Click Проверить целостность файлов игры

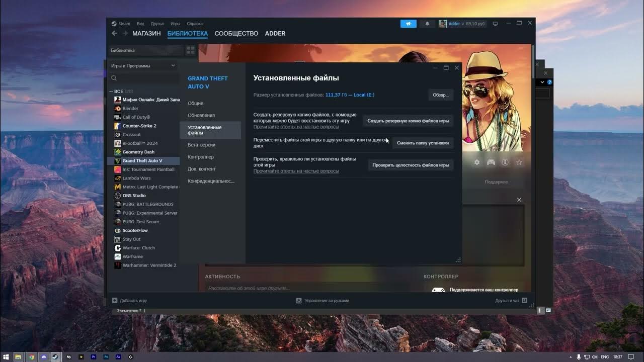click(411, 165)
